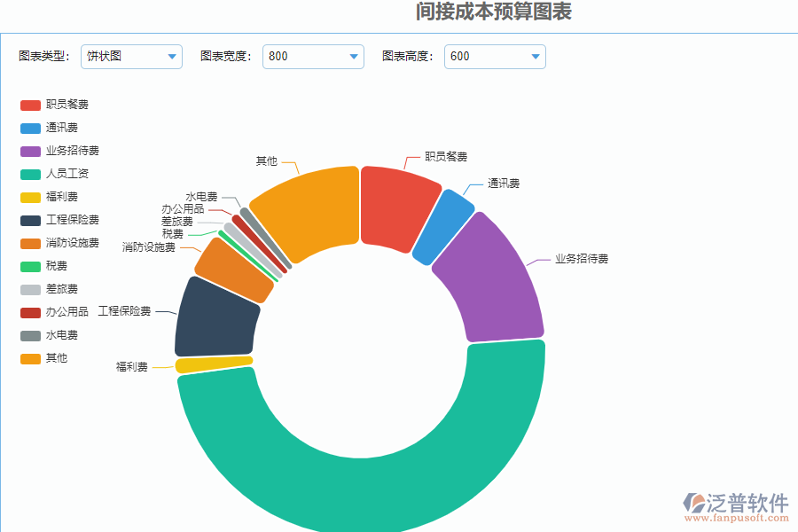Open the 图表高度 dropdown
The image size is (798, 532).
[x=495, y=56]
